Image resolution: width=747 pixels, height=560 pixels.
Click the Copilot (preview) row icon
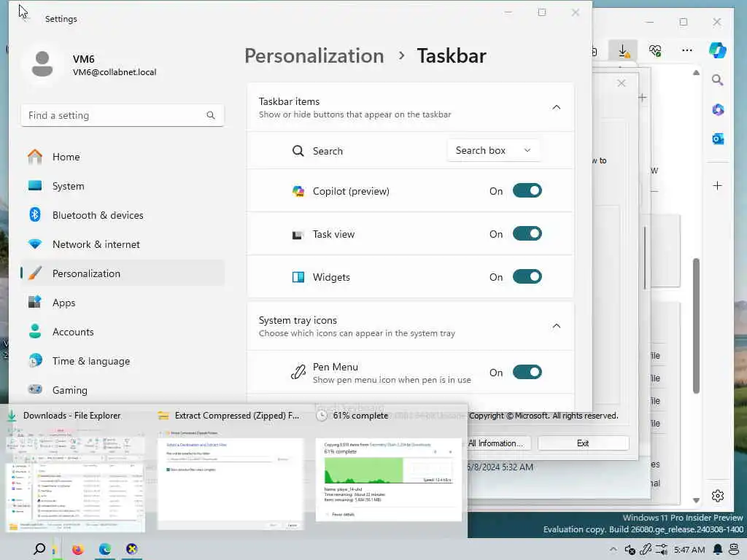[x=298, y=192]
